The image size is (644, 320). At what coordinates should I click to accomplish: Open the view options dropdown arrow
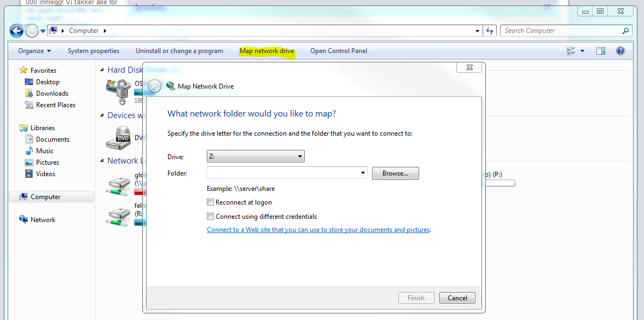[582, 51]
